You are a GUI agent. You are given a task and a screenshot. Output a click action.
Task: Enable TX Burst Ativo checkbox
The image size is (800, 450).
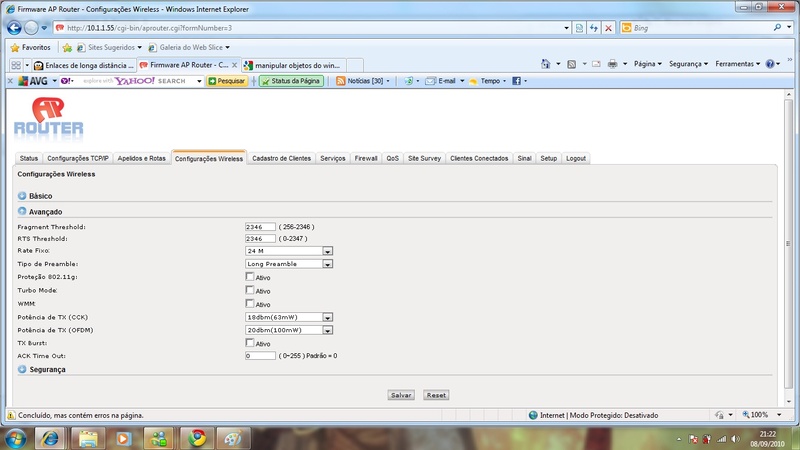click(249, 342)
